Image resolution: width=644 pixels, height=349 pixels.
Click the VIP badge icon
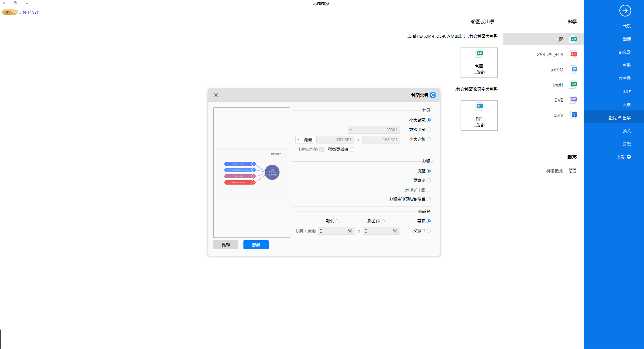[x=10, y=12]
